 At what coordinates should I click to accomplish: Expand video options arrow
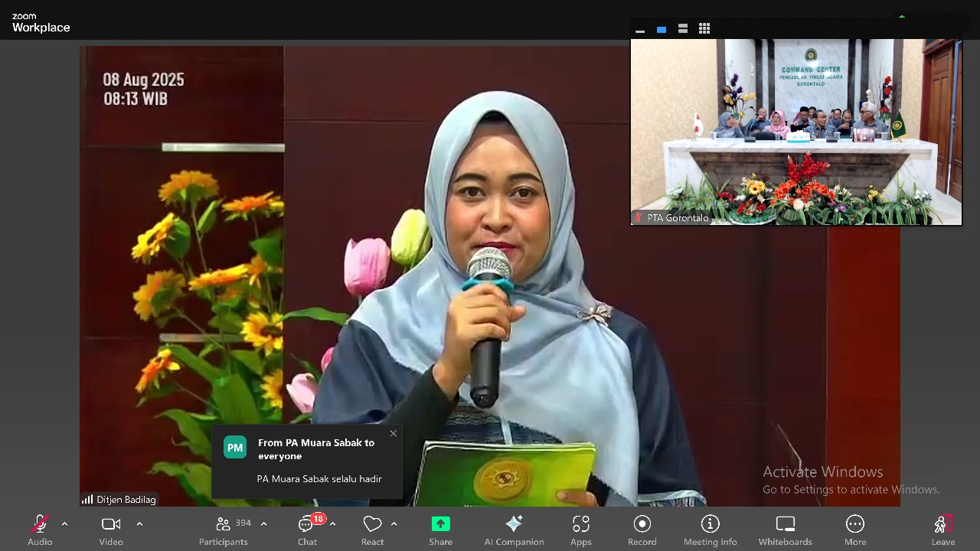click(139, 524)
